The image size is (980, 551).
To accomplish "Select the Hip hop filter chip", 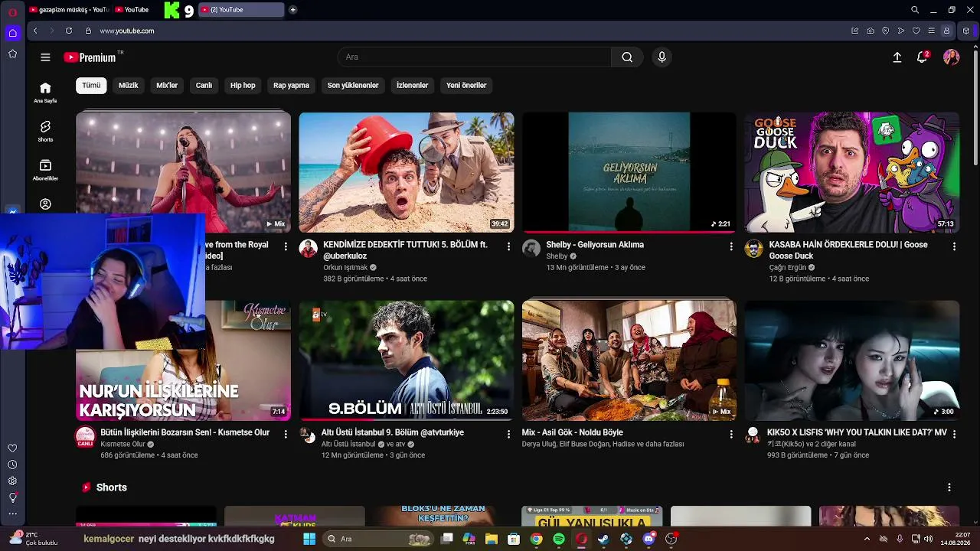I will [243, 86].
